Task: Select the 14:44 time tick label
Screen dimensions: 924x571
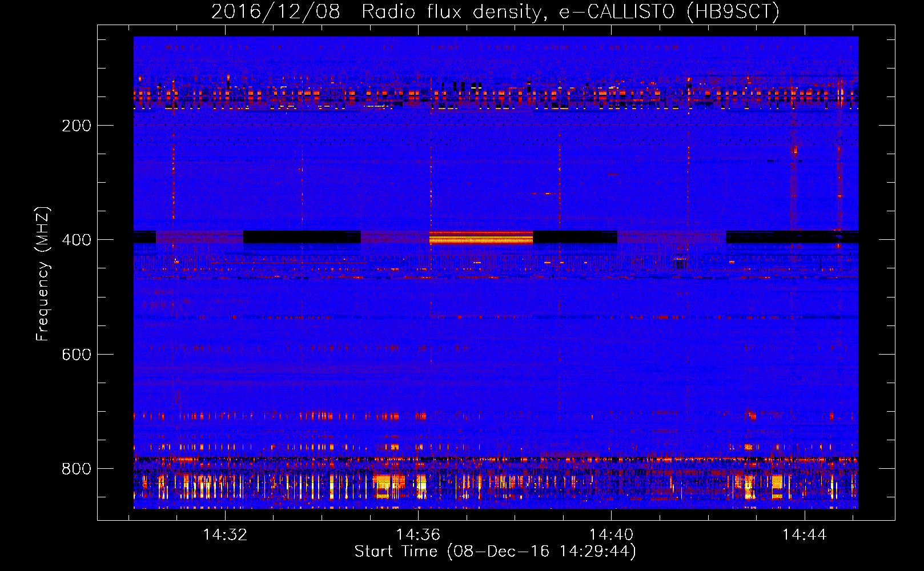Action: coord(804,534)
